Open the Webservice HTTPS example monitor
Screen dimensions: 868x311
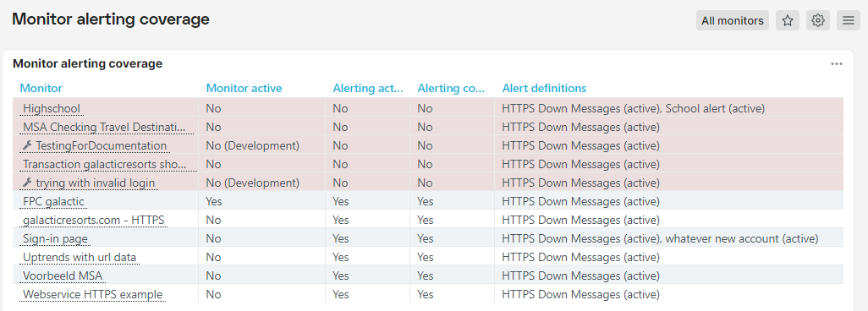[x=92, y=294]
